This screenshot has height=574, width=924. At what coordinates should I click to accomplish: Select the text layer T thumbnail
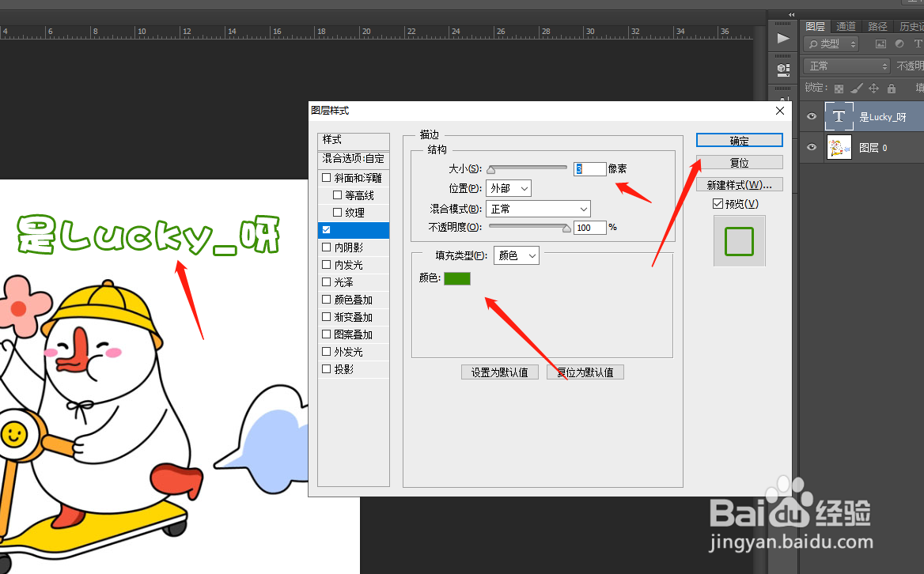pos(839,116)
